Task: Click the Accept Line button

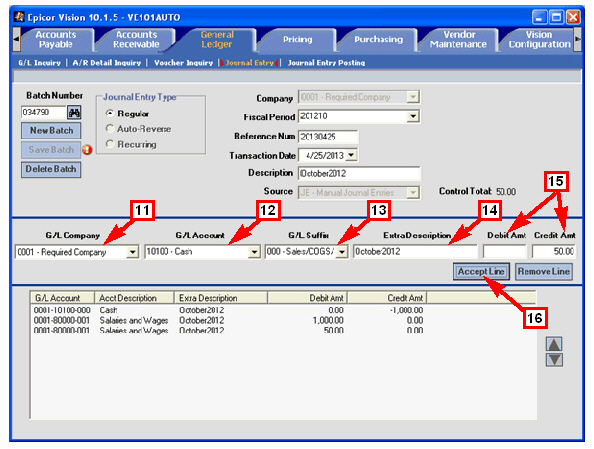Action: click(x=481, y=272)
